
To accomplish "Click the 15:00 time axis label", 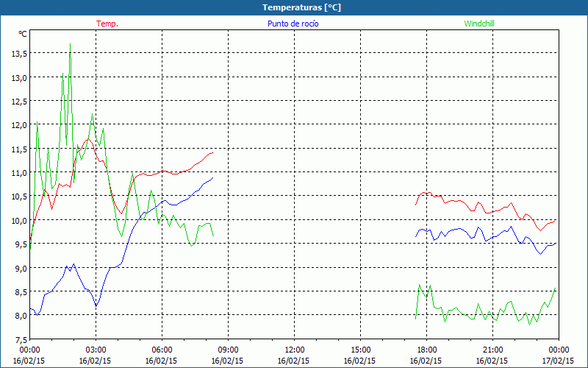I will tap(360, 350).
